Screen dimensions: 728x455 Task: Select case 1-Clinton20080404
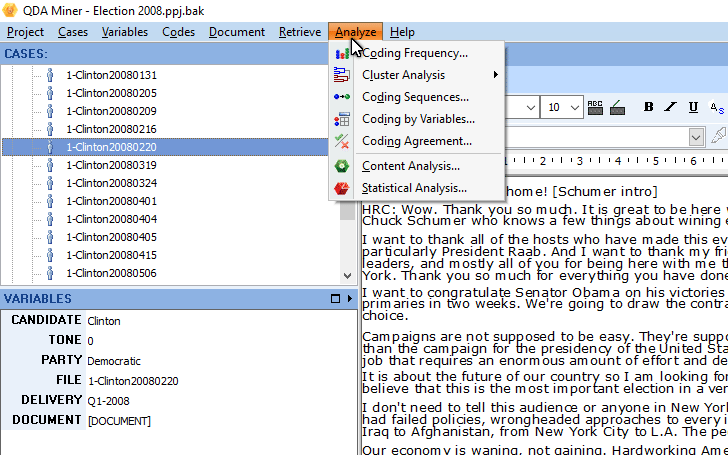click(x=111, y=219)
